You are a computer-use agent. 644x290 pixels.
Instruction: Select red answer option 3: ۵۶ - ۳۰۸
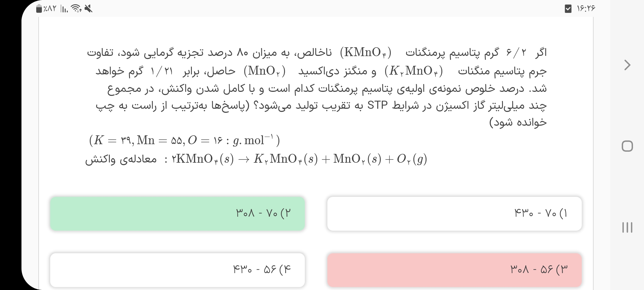coord(454,270)
